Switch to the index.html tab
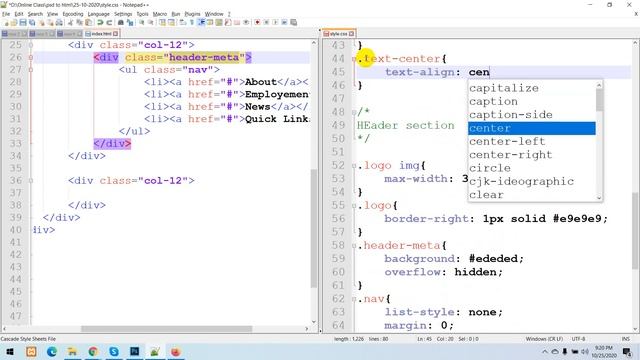The image size is (640, 360). [x=101, y=34]
